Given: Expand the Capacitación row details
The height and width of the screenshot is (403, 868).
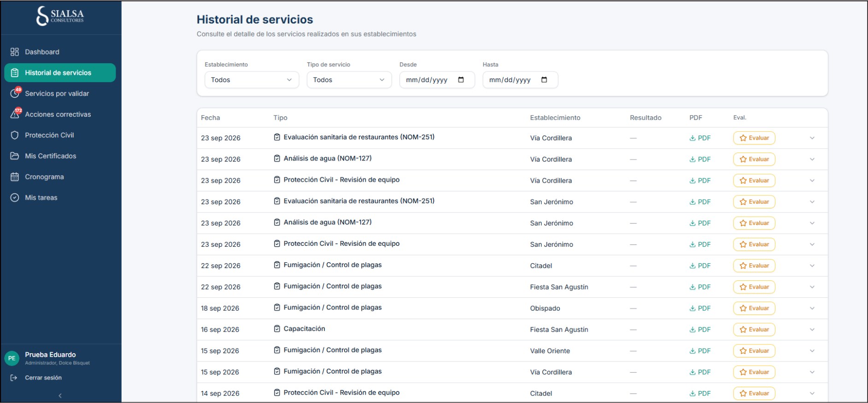Looking at the screenshot, I should coord(812,330).
